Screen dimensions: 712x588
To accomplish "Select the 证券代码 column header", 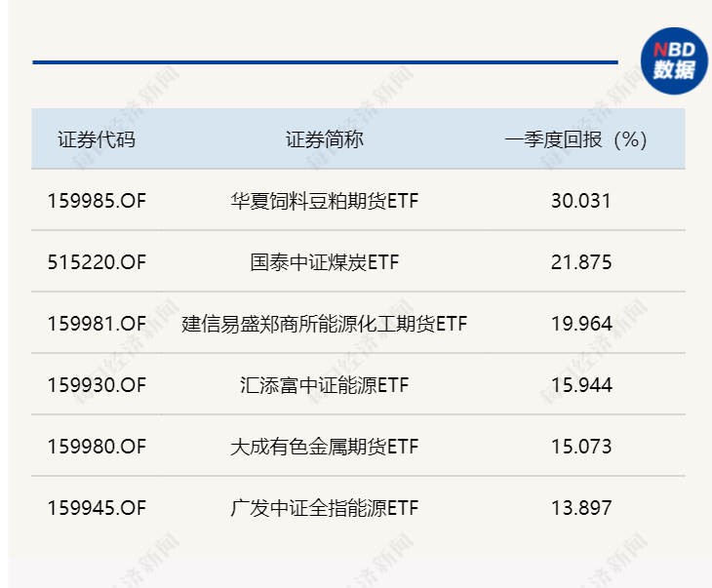I will [x=97, y=139].
